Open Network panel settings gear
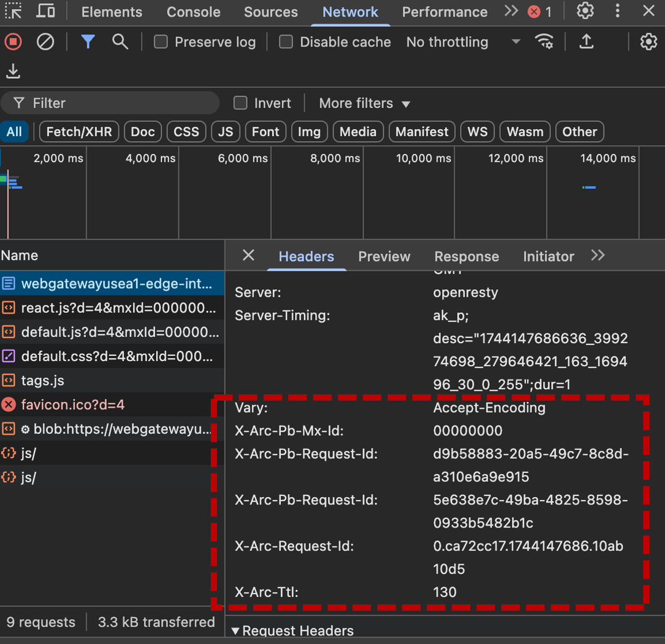The height and width of the screenshot is (644, 665). [x=648, y=41]
